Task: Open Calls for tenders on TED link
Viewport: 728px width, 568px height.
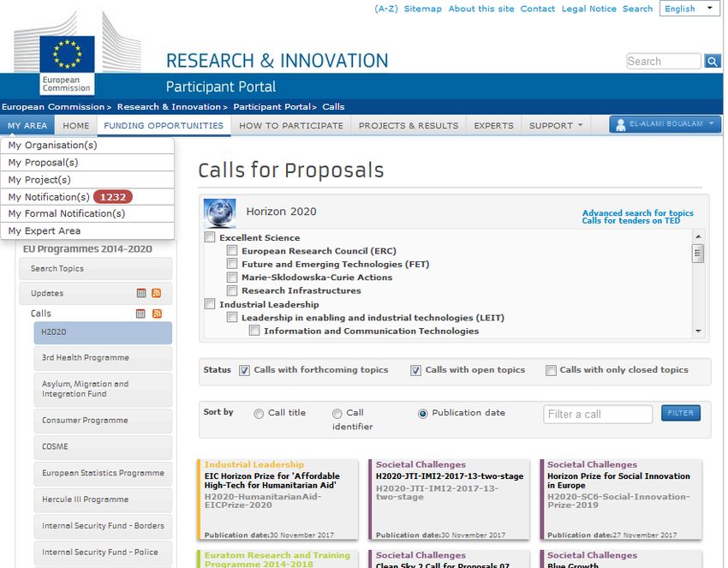Action: coord(631,221)
